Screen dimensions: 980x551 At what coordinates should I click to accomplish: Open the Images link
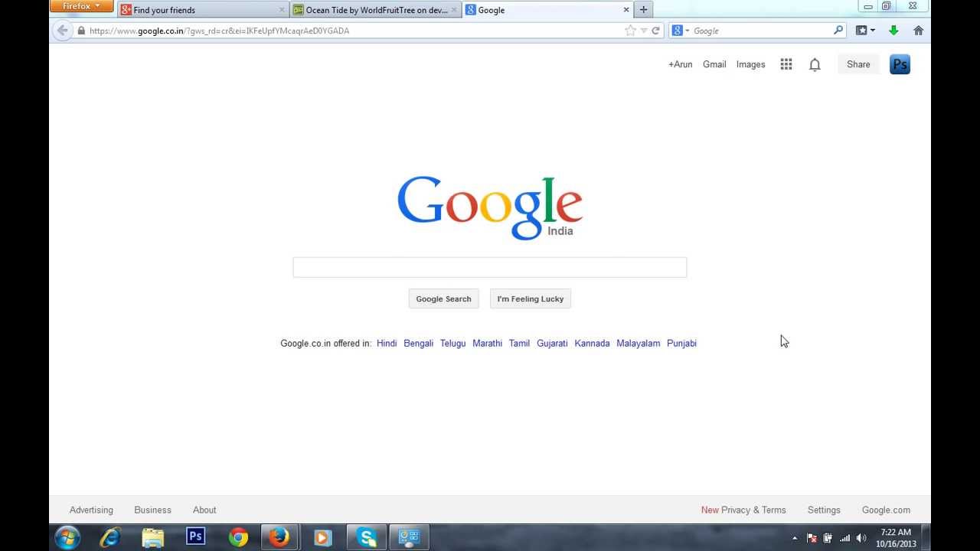coord(750,64)
